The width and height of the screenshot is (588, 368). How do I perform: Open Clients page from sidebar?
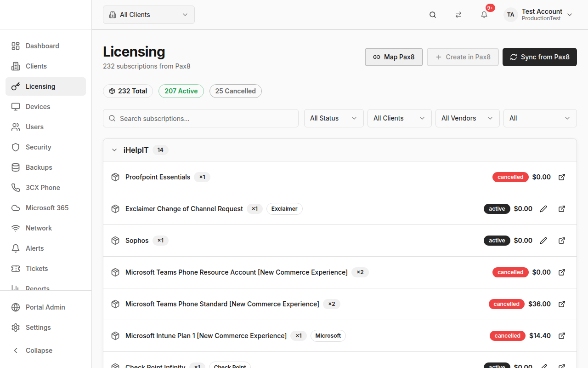tap(45, 66)
